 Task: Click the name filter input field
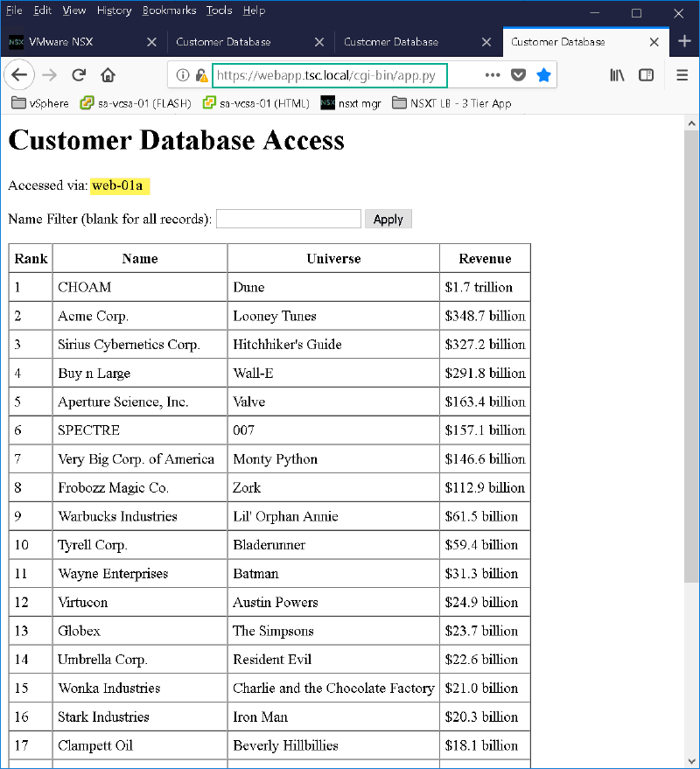click(289, 218)
